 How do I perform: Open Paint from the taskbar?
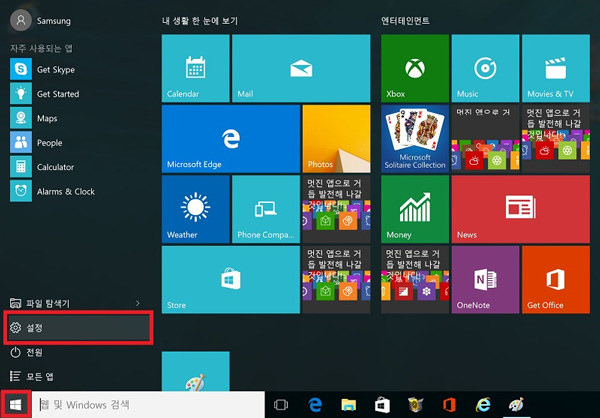516,405
